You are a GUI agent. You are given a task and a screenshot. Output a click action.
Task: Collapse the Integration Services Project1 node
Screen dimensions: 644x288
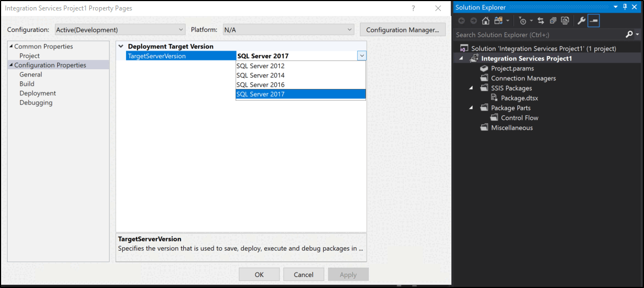460,58
